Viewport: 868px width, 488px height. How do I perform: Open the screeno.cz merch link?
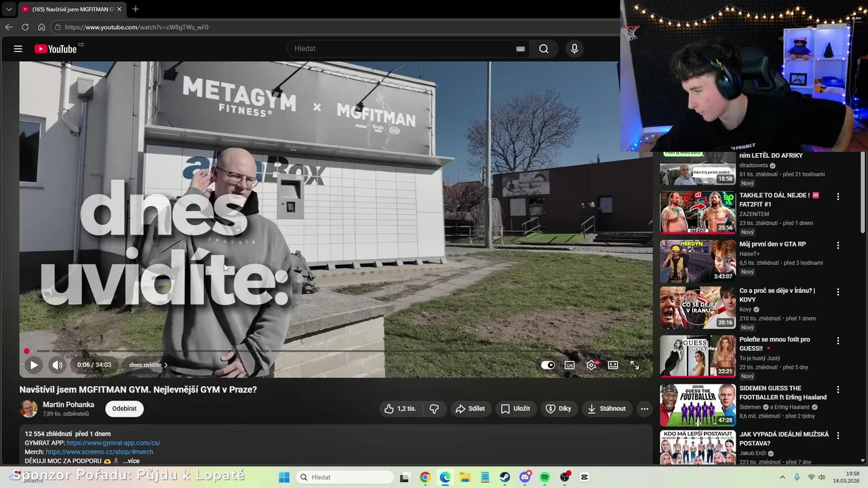(100, 452)
